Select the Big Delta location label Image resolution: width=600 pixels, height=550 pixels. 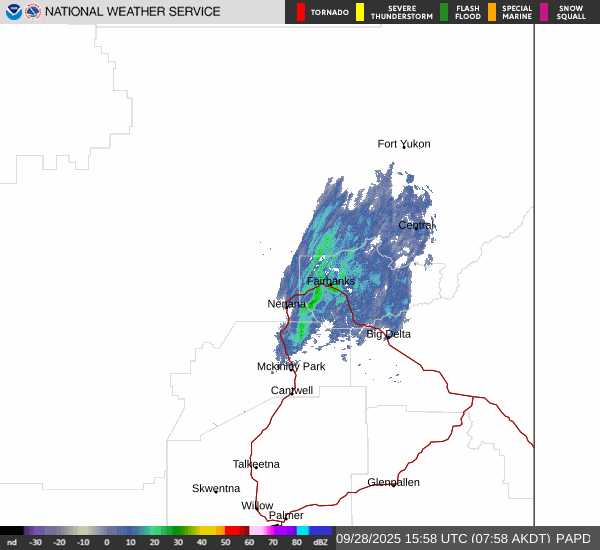pos(388,334)
